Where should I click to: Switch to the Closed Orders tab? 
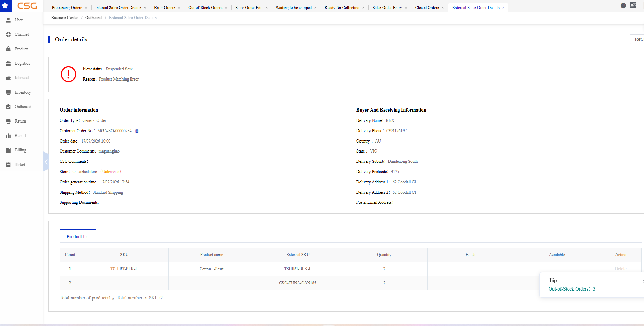click(x=427, y=8)
